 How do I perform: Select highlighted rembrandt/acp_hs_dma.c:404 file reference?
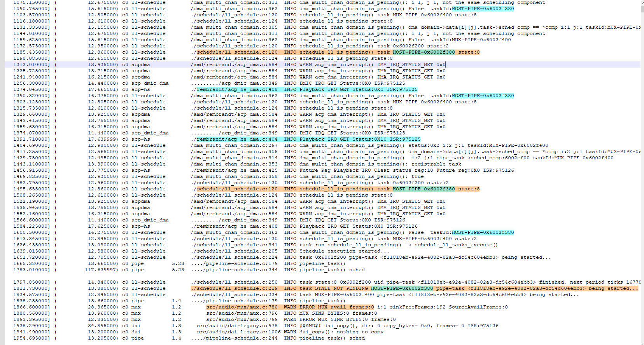(x=237, y=139)
